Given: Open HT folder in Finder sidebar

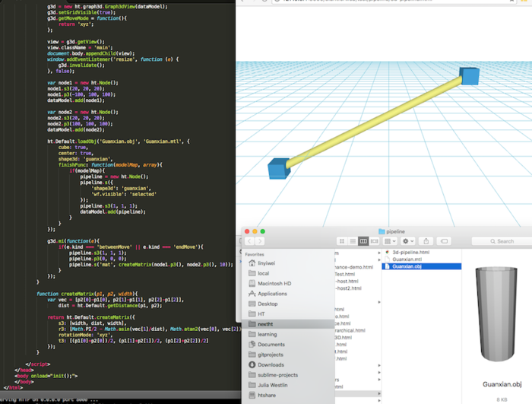Looking at the screenshot, I should (x=261, y=314).
